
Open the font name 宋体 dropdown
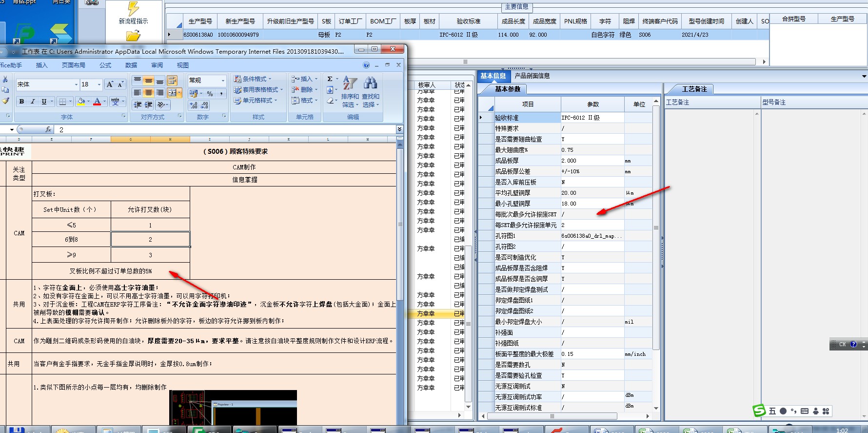click(76, 84)
